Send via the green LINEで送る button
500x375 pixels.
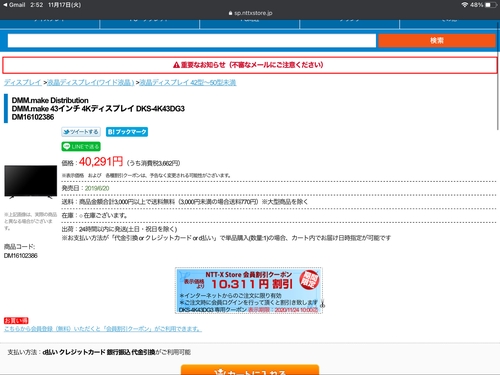click(x=81, y=146)
